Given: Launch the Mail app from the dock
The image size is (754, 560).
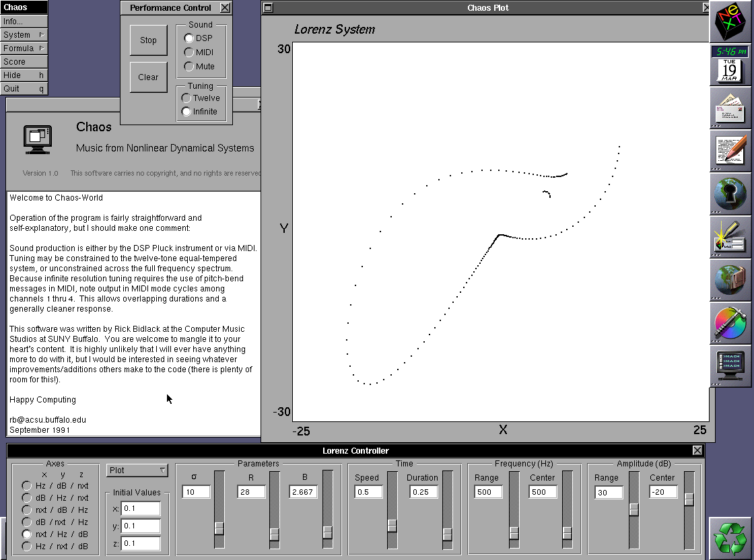Looking at the screenshot, I should coord(731,108).
